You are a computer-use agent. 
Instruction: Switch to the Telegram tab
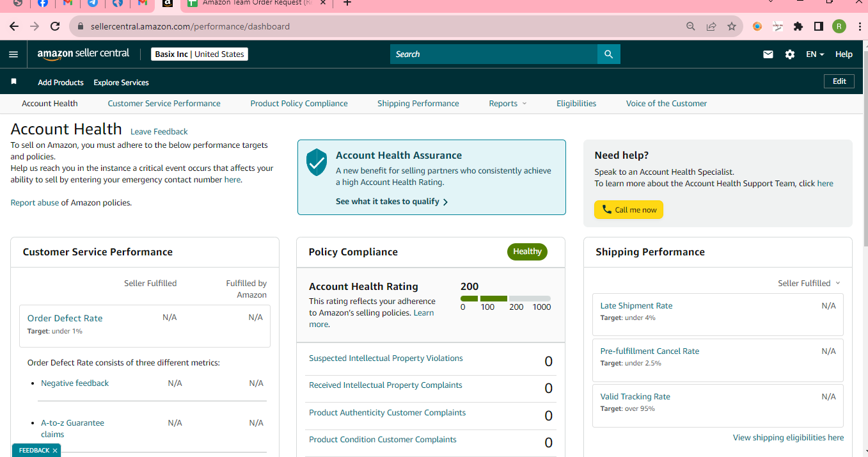(x=93, y=3)
